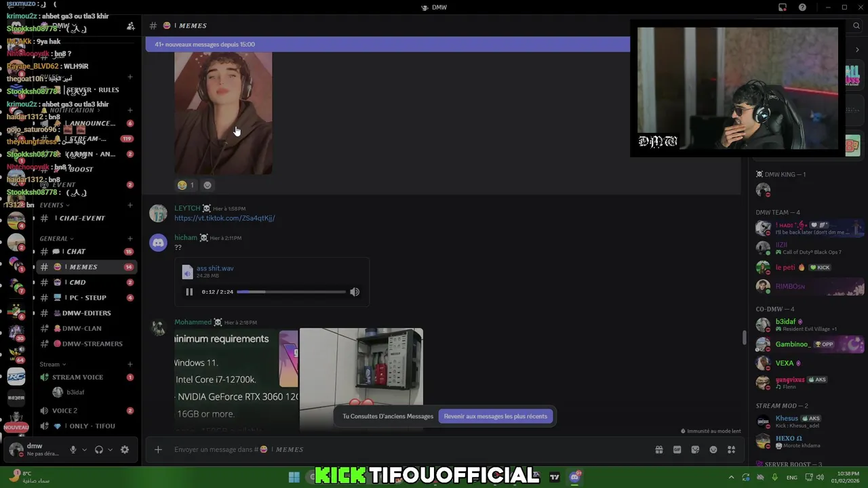Add a new reaction to the image
868x488 pixels.
coord(208,185)
